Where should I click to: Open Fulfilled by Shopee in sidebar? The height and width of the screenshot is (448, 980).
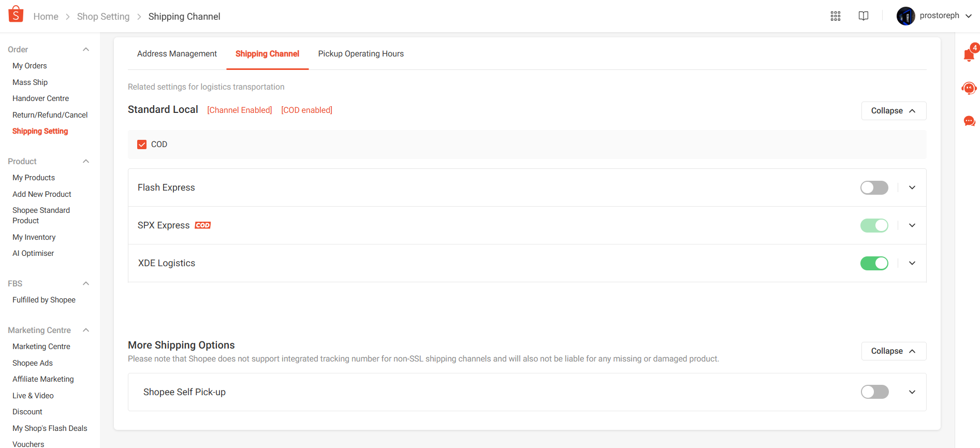(x=44, y=300)
